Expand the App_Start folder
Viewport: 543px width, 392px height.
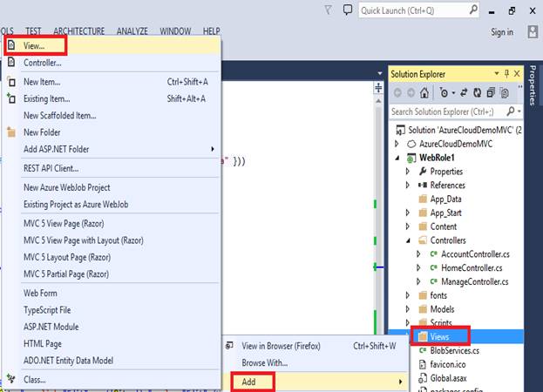click(408, 213)
